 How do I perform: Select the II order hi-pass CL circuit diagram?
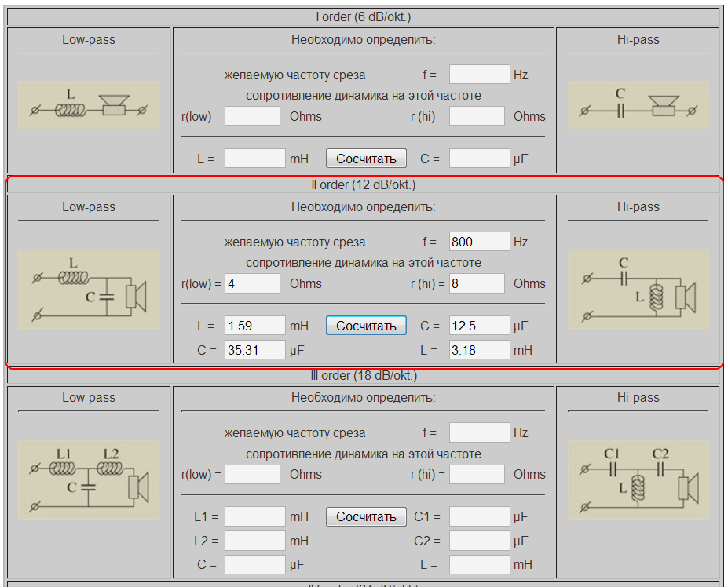[x=638, y=289]
